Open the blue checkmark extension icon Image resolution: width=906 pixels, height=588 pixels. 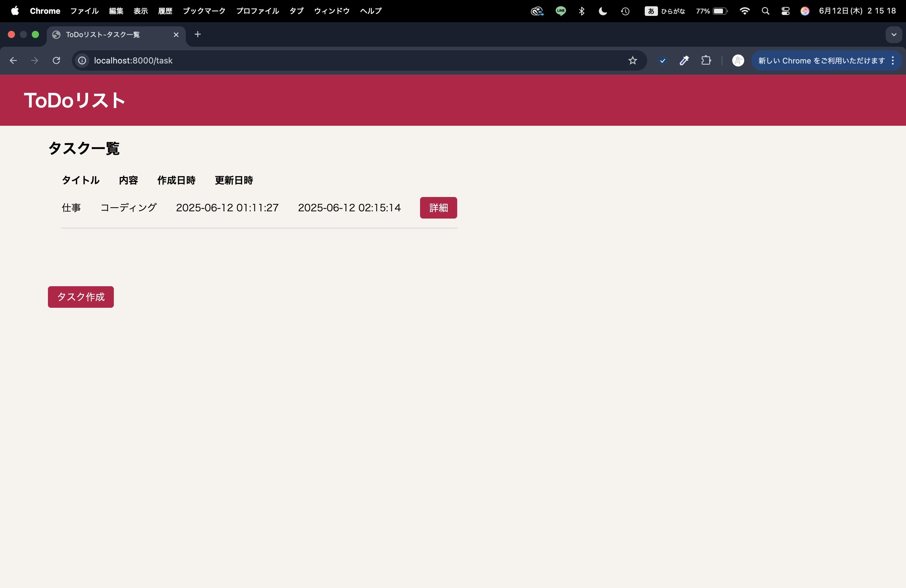point(663,60)
